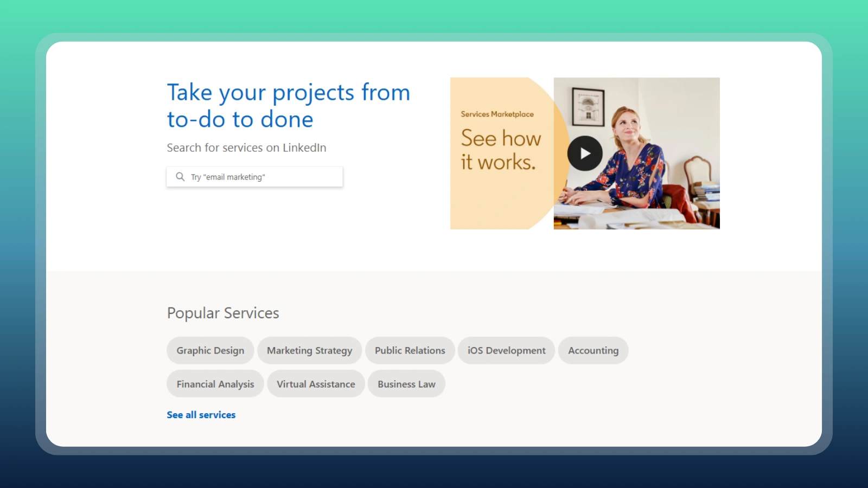
Task: Open the Business Law service
Action: click(x=407, y=384)
